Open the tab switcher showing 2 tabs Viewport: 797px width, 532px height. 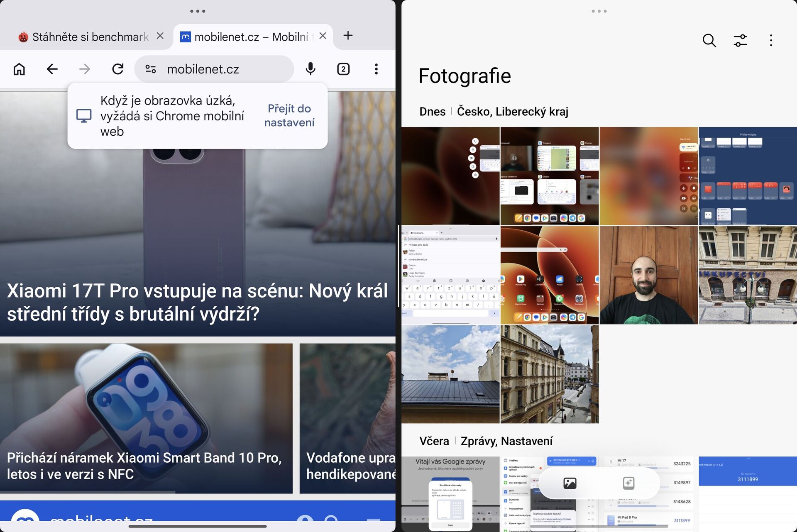point(343,69)
